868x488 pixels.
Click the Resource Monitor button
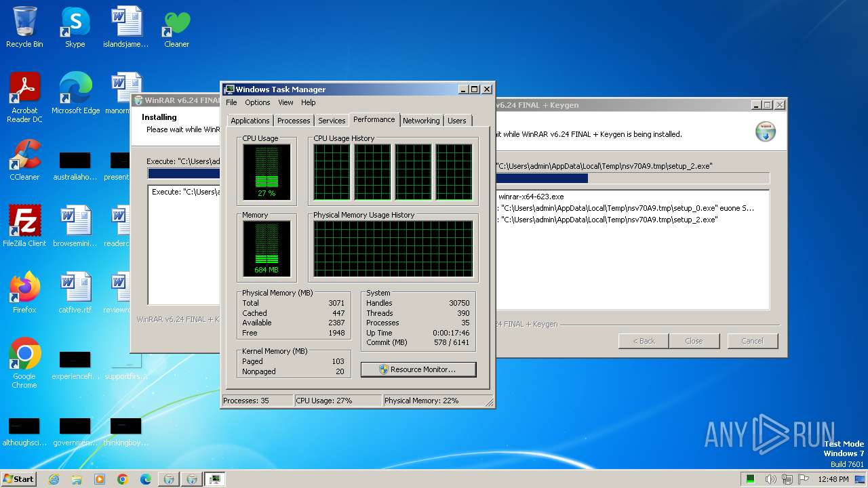coord(418,369)
